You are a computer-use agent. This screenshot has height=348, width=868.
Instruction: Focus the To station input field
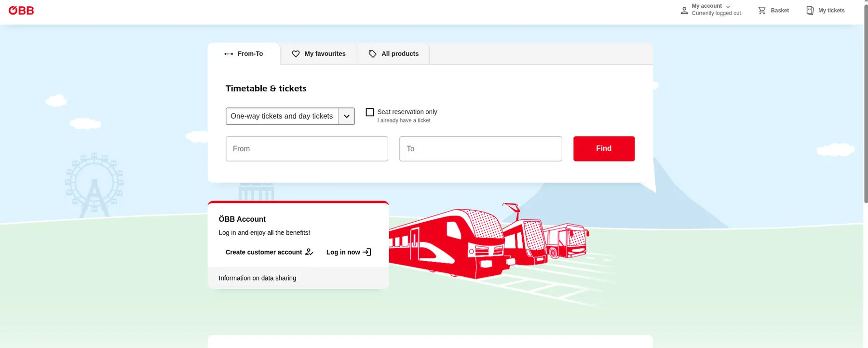click(481, 148)
